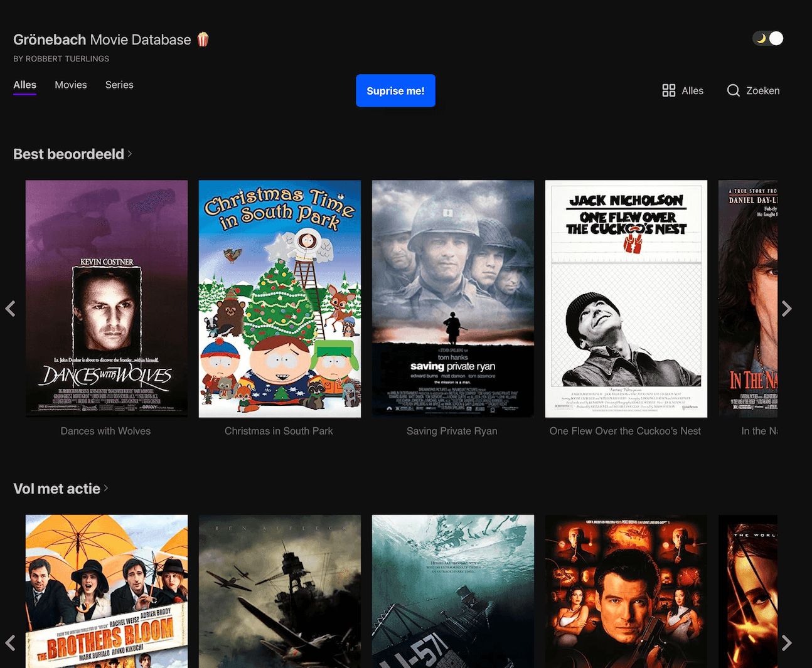Open the Zoeken search text

(763, 90)
